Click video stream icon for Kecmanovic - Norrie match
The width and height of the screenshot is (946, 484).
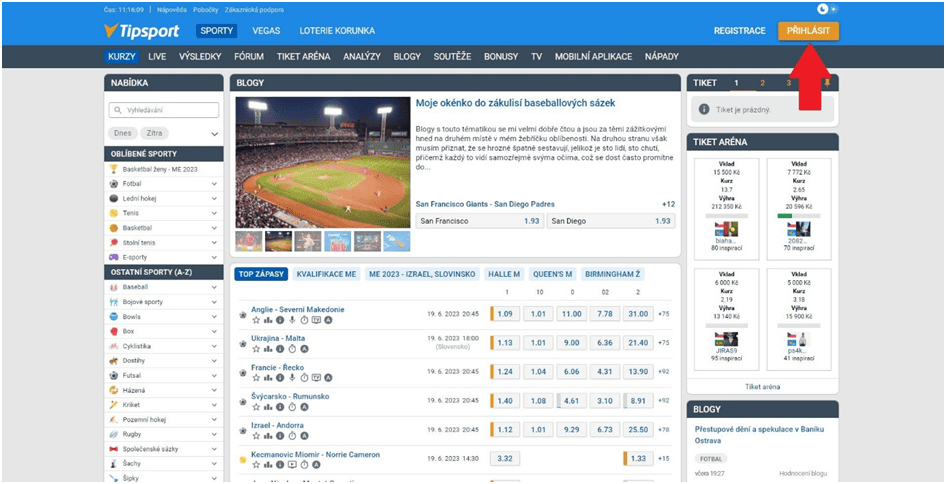click(x=292, y=465)
